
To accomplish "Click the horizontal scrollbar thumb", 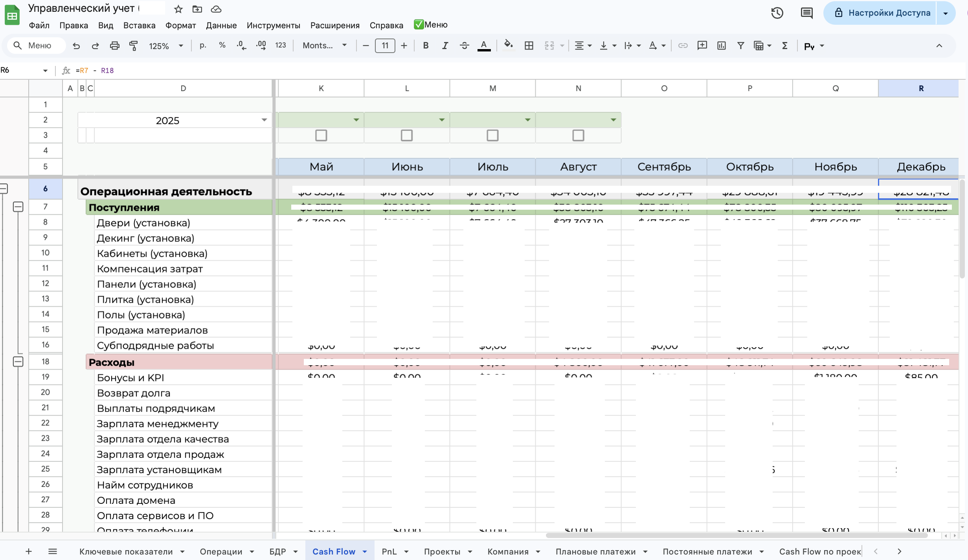I will [x=737, y=535].
